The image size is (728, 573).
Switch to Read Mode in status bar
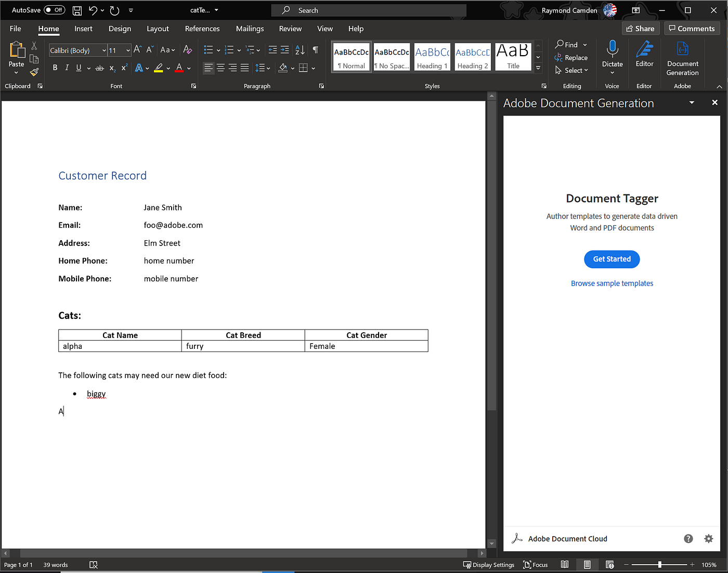pos(565,565)
